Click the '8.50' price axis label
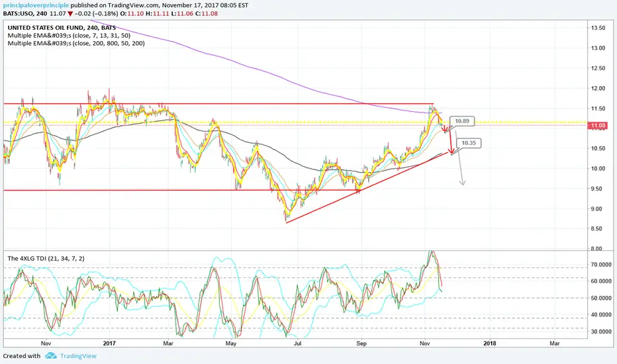This screenshot has width=617, height=364. tap(598, 228)
